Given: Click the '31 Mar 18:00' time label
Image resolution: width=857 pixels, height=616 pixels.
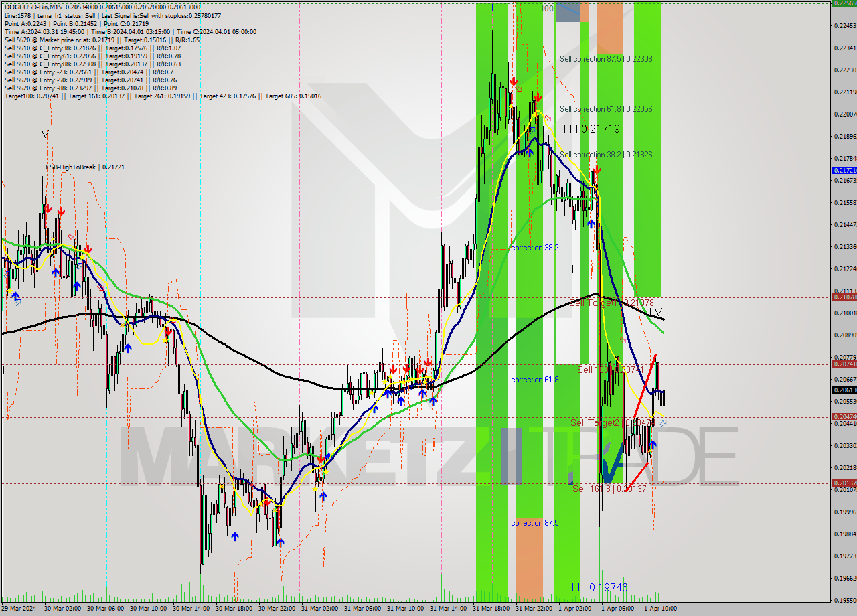Looking at the screenshot, I should click(491, 609).
